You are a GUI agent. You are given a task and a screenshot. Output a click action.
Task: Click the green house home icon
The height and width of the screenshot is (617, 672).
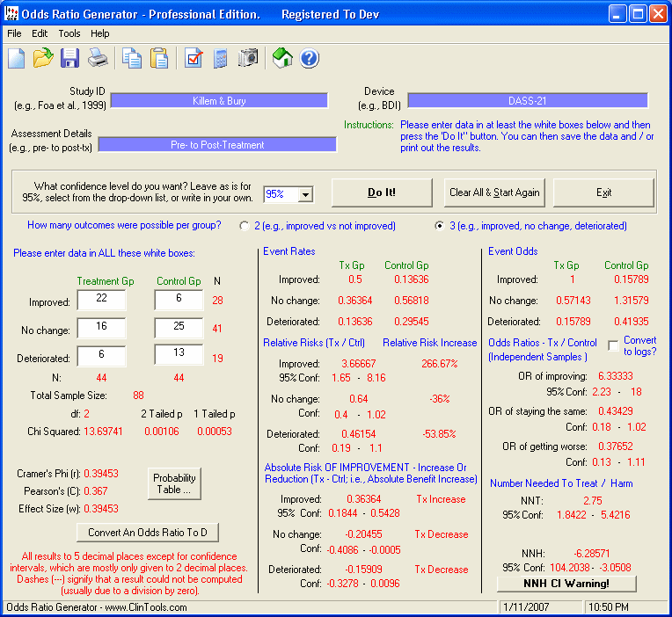(282, 59)
